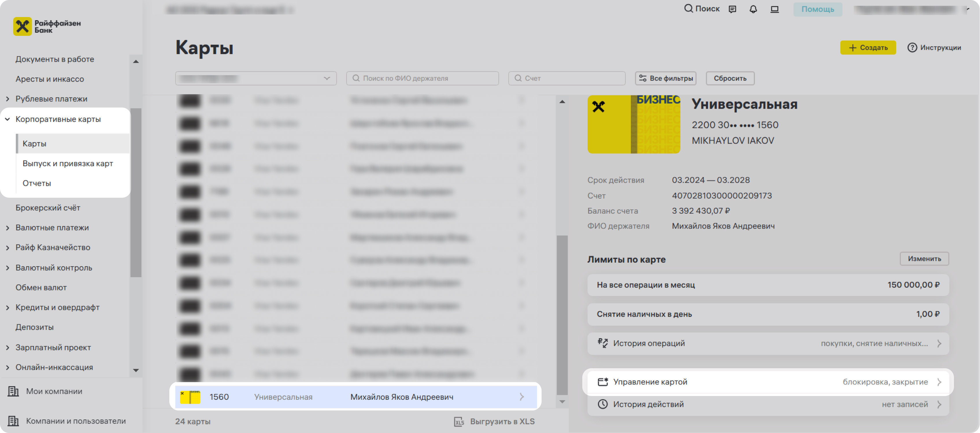
Task: Click the large business card image
Action: [x=634, y=124]
